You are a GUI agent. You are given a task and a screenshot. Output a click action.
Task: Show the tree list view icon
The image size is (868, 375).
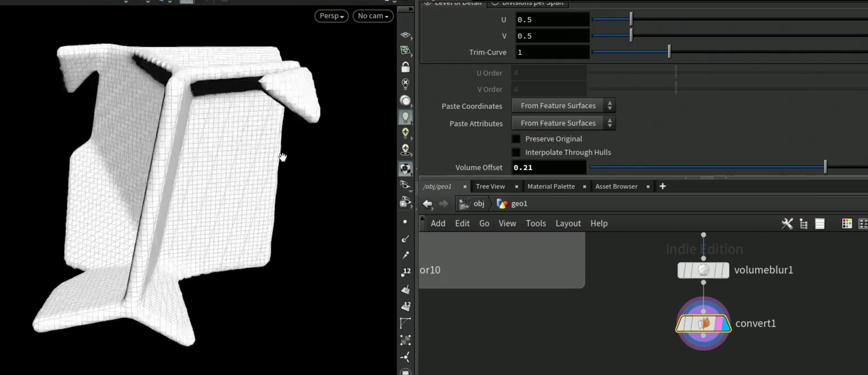click(x=804, y=223)
